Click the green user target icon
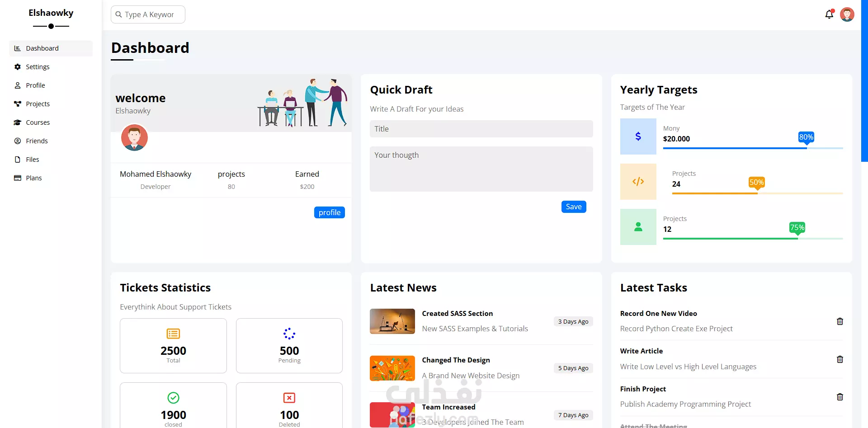 [638, 227]
